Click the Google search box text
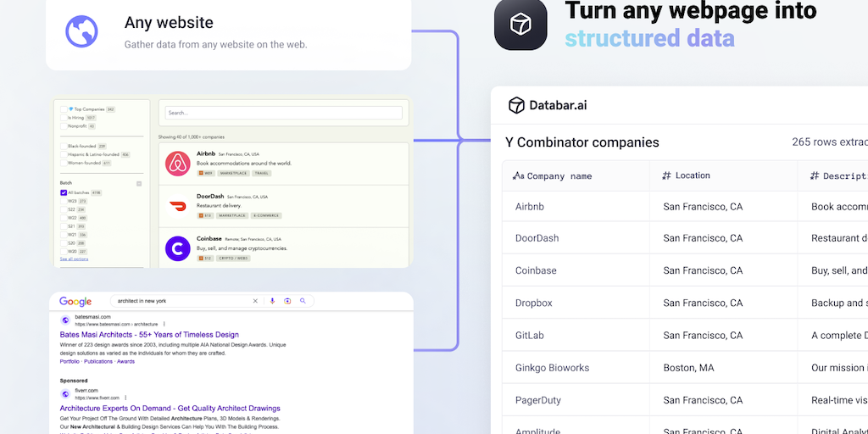 coord(142,301)
